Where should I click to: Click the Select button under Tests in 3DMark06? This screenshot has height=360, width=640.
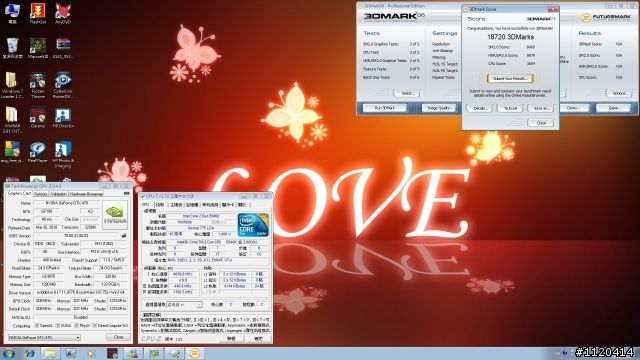[407, 93]
